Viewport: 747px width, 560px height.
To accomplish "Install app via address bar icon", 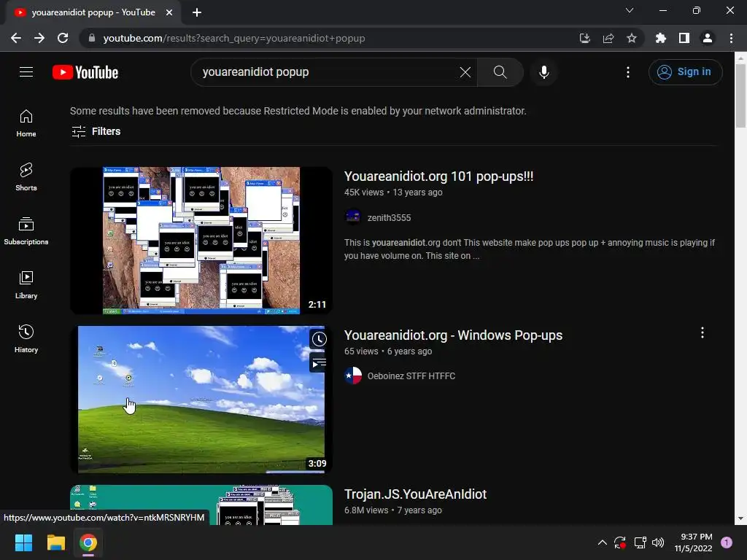I will click(x=584, y=38).
